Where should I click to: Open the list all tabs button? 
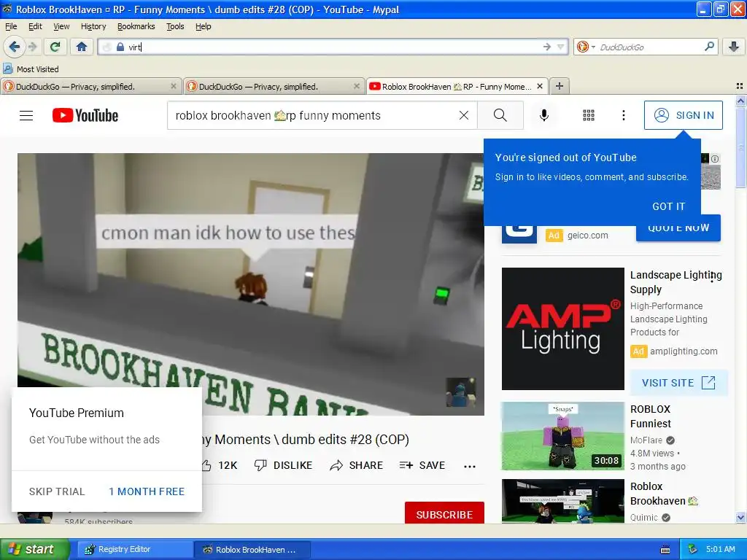pos(740,86)
